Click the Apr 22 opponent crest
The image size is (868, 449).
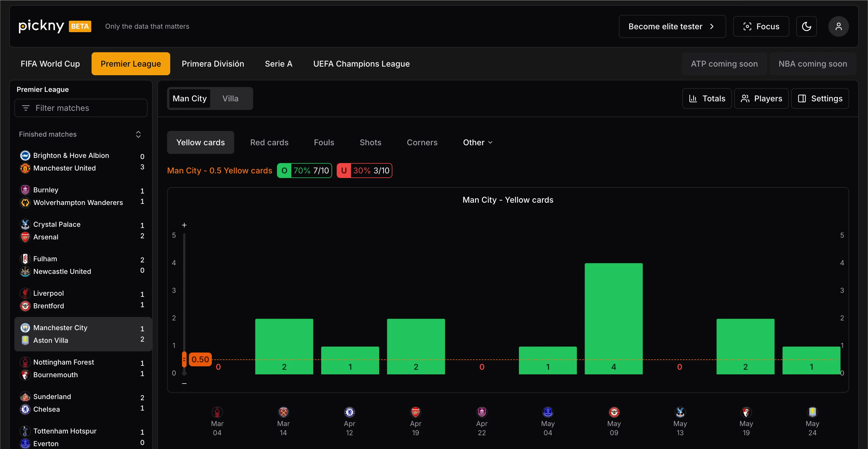click(482, 412)
